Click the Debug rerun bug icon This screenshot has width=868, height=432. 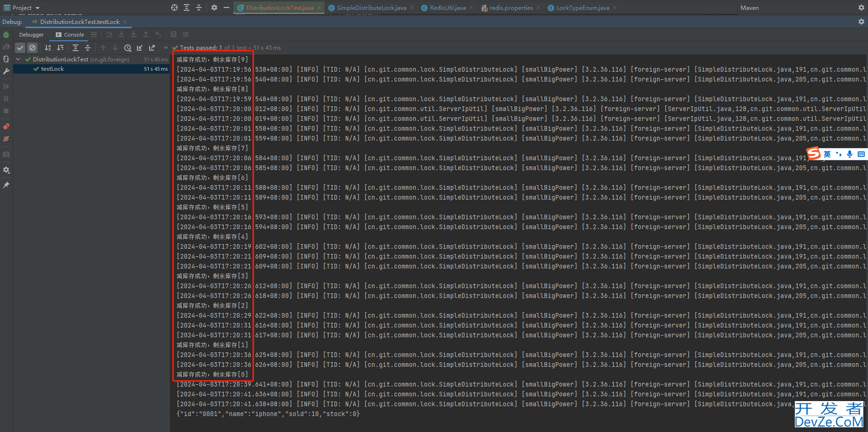pos(6,35)
